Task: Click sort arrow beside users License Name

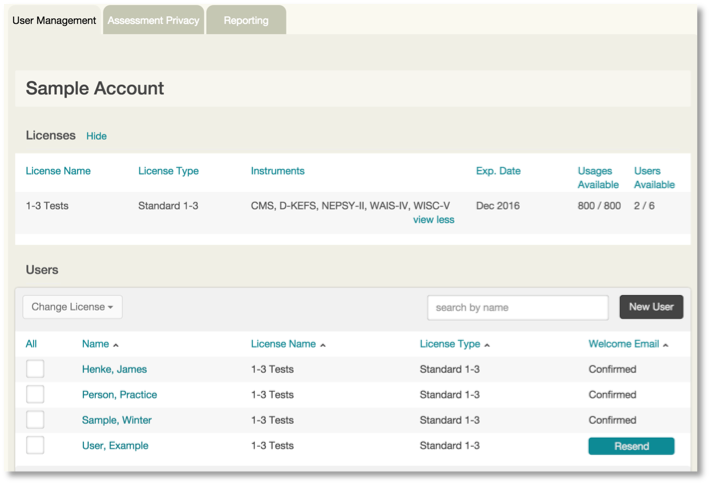Action: (x=323, y=345)
